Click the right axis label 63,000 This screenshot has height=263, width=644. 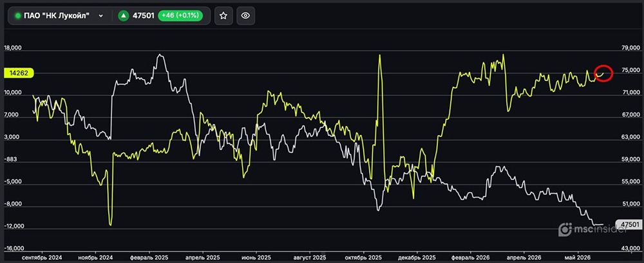(631, 137)
